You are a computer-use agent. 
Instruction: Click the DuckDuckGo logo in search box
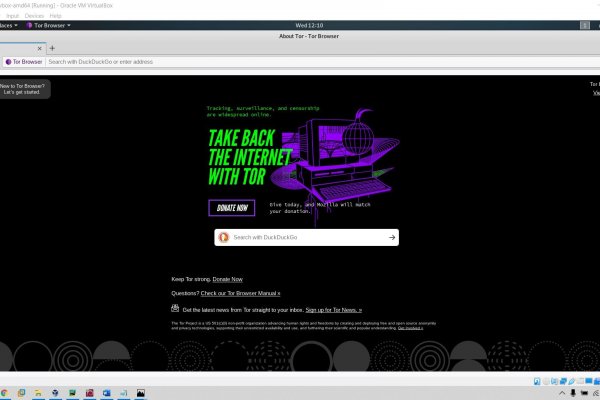tap(224, 237)
